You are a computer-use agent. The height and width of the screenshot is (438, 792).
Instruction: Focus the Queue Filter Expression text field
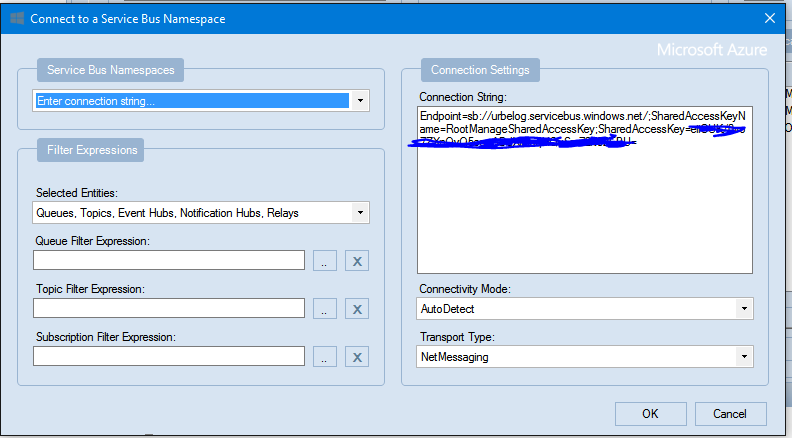[x=168, y=260]
